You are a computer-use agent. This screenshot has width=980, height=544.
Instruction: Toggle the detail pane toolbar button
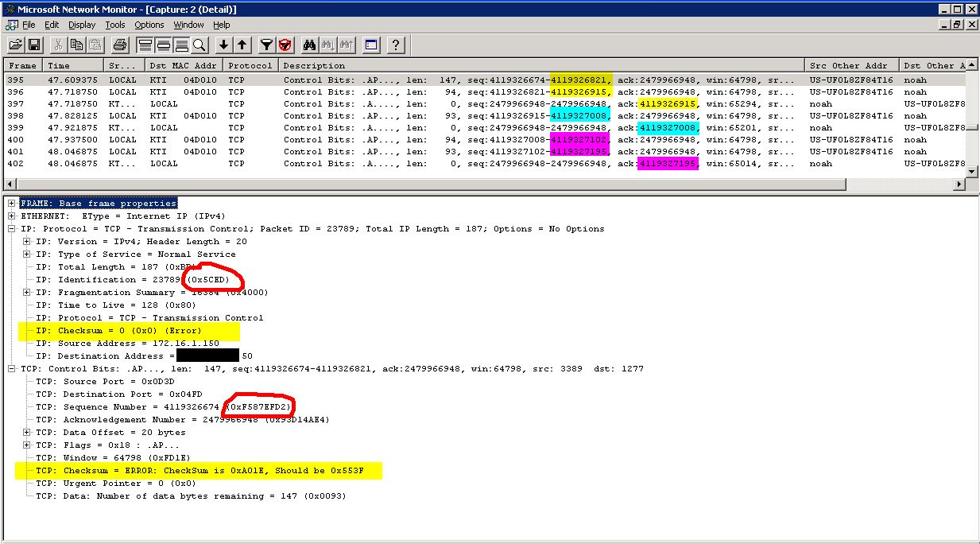[x=163, y=45]
